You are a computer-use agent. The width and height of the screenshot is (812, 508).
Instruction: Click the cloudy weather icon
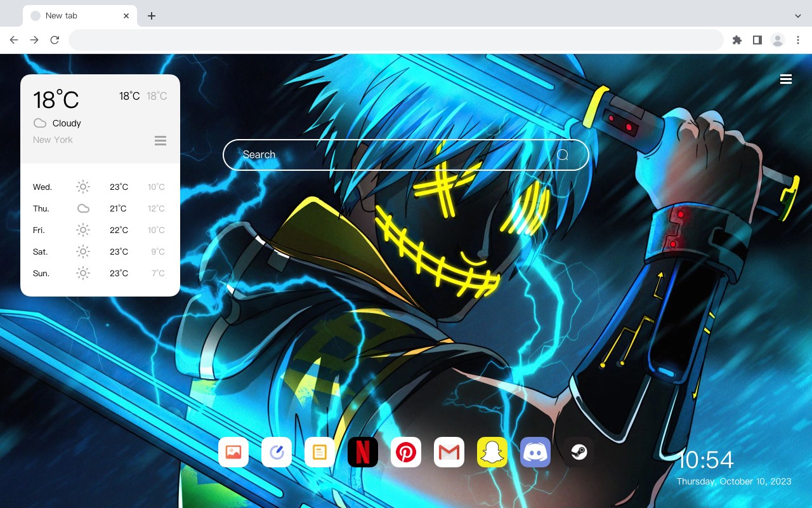[40, 123]
